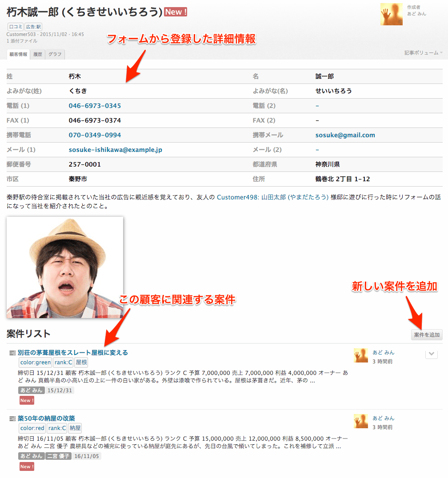Click the 広告:駅 tag
Screen dimensions: 448x478
tap(33, 27)
